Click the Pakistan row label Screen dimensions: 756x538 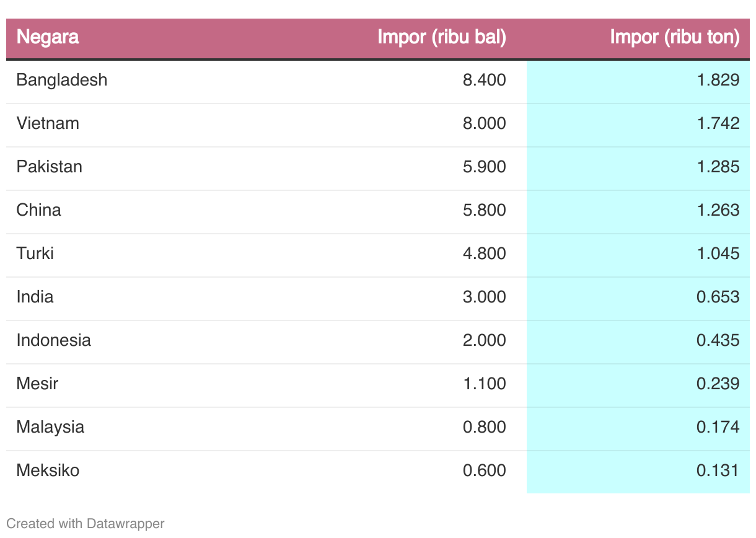(x=50, y=167)
